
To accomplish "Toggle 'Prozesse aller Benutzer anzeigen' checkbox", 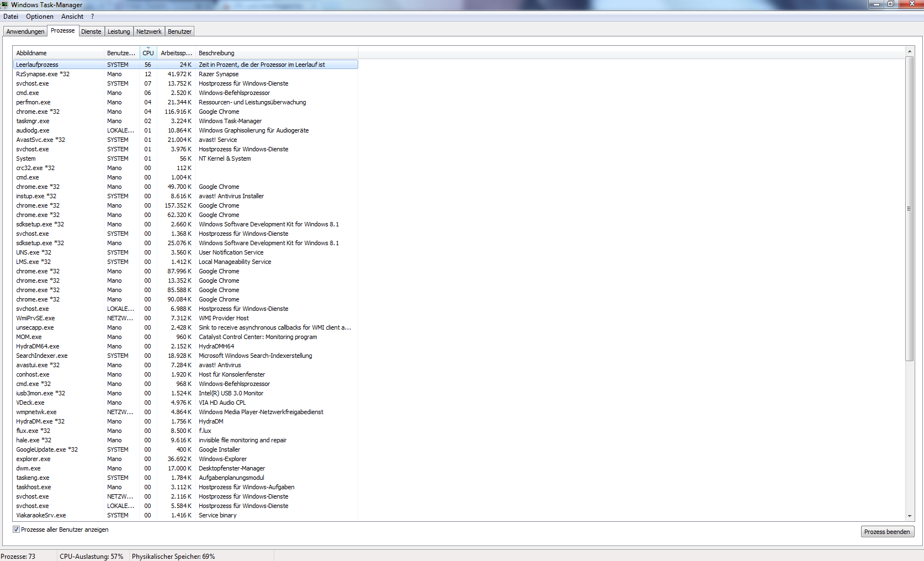I will 17,530.
